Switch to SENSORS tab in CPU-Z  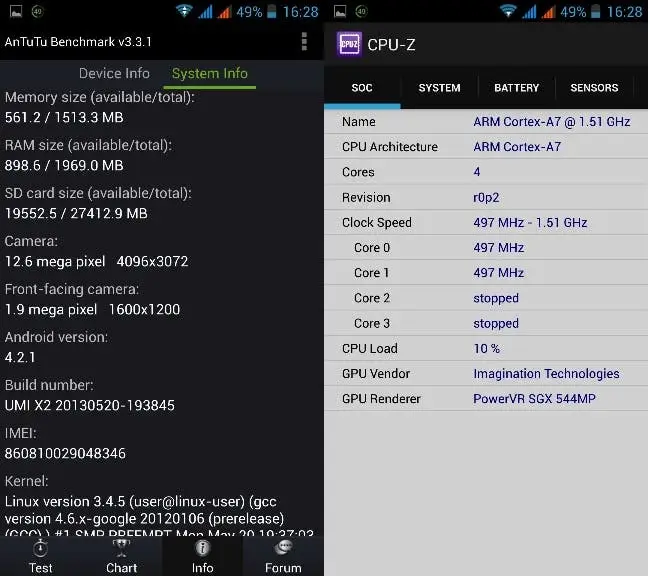[594, 88]
